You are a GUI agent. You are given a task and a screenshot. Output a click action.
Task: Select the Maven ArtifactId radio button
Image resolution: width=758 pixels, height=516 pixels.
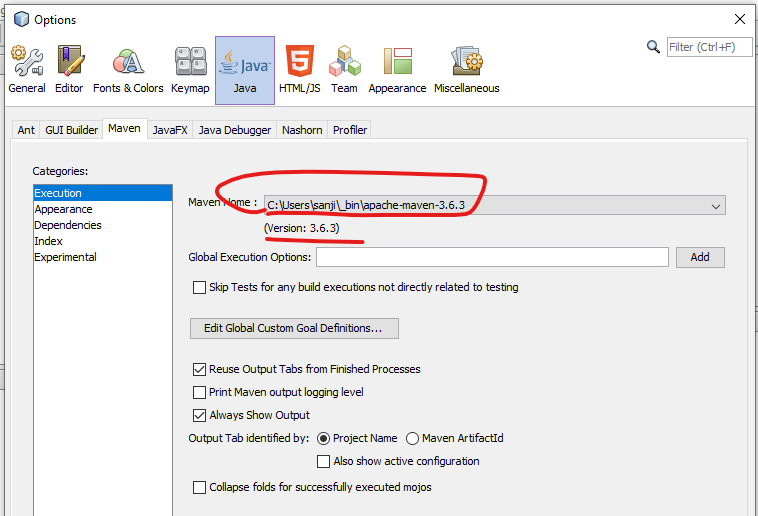(412, 439)
